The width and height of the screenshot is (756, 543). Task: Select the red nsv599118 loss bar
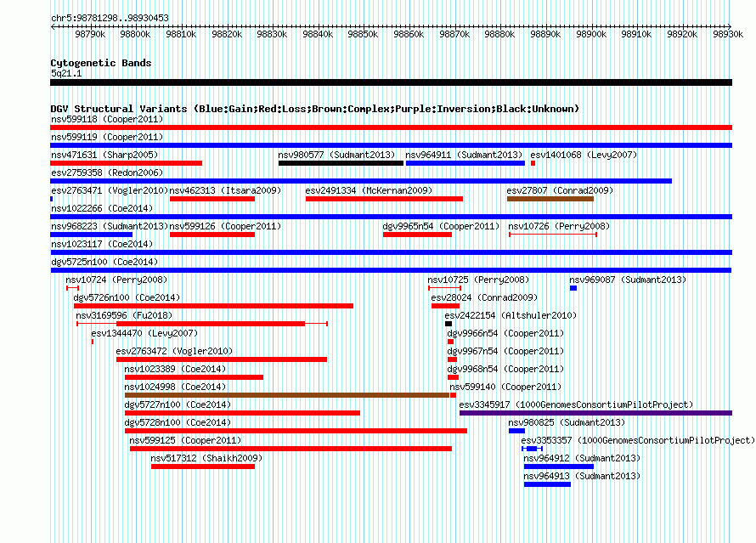tap(391, 127)
